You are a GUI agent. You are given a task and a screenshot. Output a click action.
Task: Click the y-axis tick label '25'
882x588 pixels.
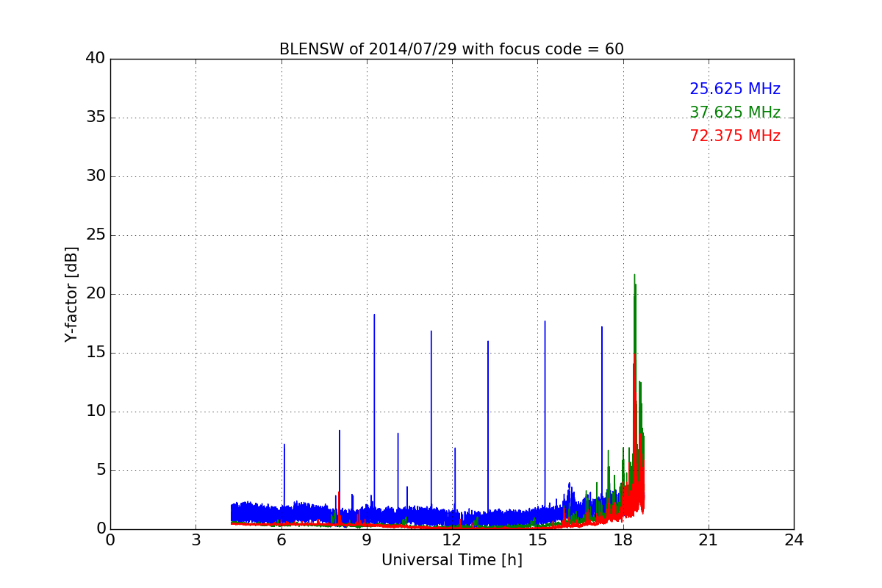[96, 235]
